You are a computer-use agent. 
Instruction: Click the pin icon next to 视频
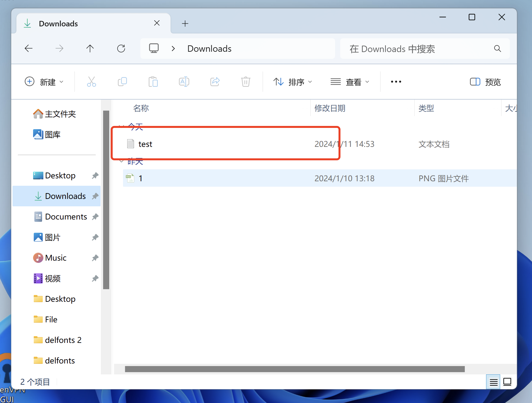point(95,279)
